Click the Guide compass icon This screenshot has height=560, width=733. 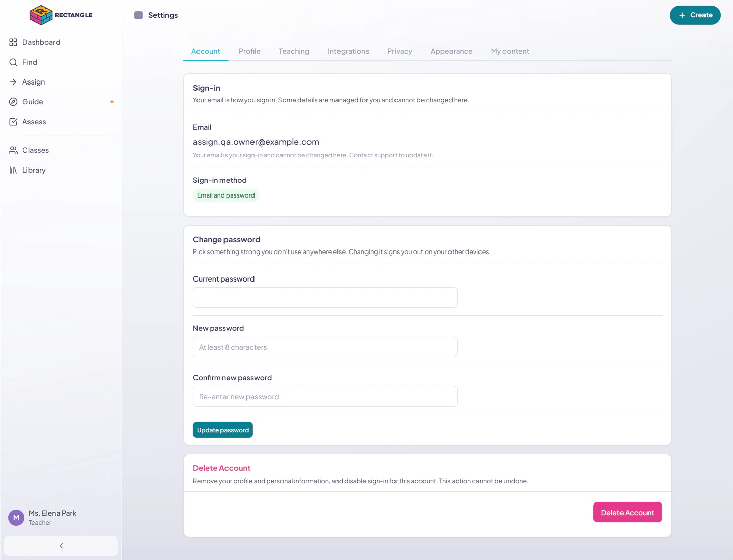tap(13, 102)
